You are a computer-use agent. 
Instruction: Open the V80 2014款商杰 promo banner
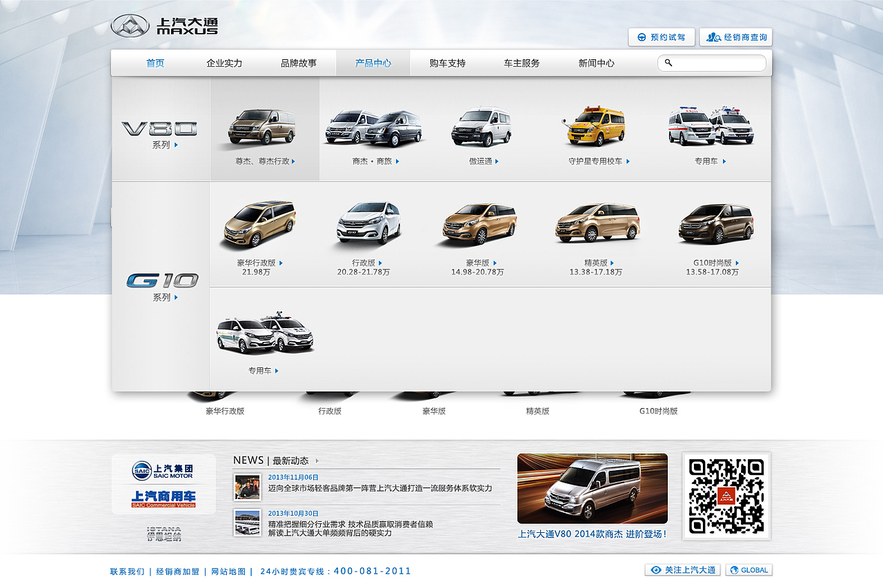tap(593, 488)
